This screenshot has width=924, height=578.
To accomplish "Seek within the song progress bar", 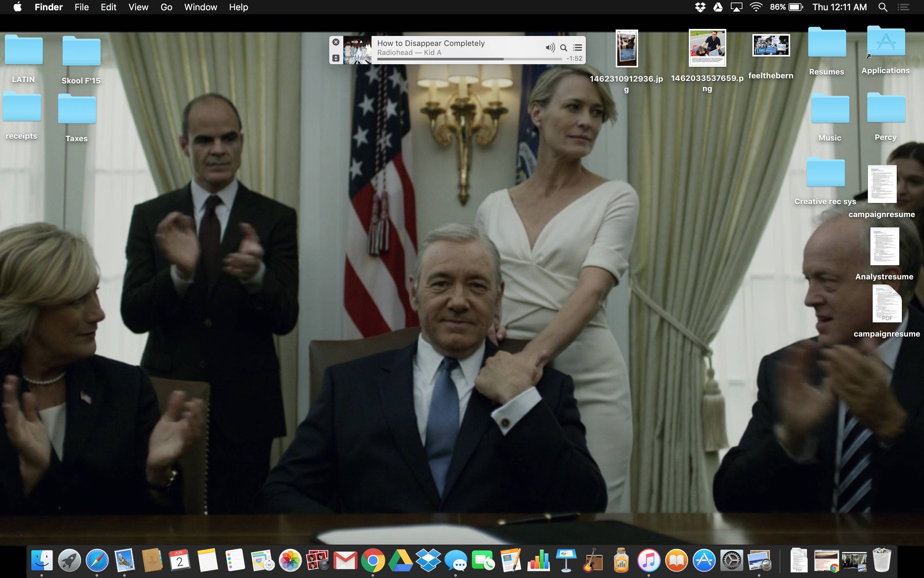I will pos(469,59).
